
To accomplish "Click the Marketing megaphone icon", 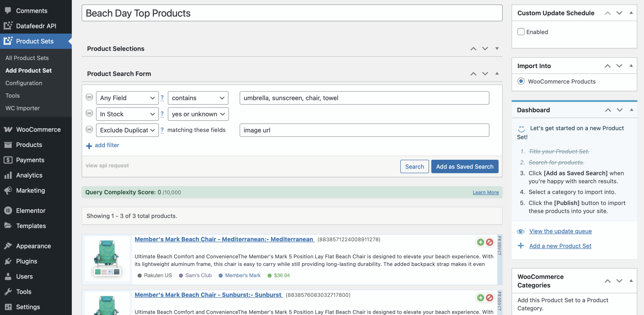I will [8, 190].
